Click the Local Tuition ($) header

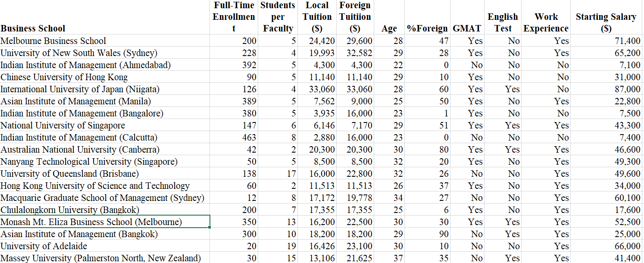(317, 17)
